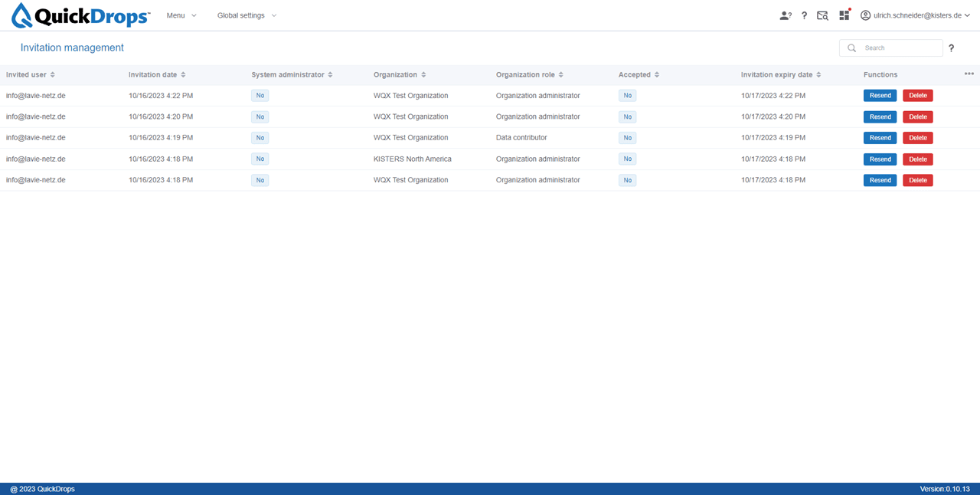Click the Data contributor role cell

tap(521, 138)
